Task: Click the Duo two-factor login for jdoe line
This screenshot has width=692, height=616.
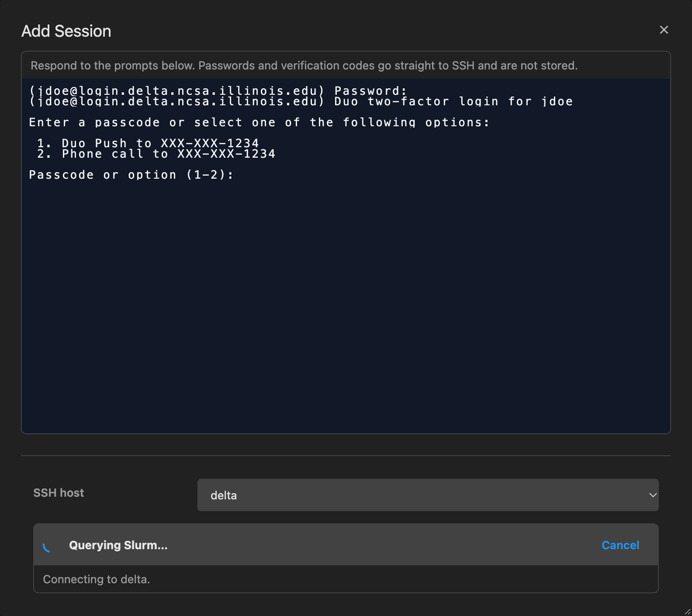Action: pos(301,102)
